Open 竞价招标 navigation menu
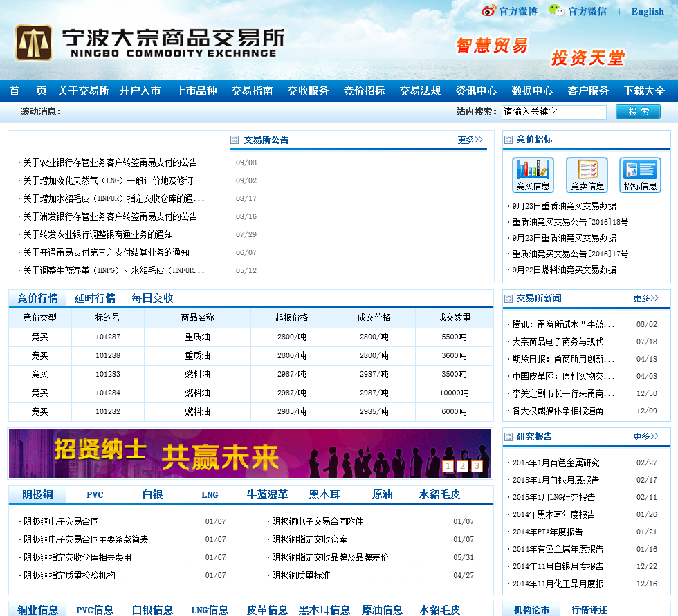 (x=364, y=91)
